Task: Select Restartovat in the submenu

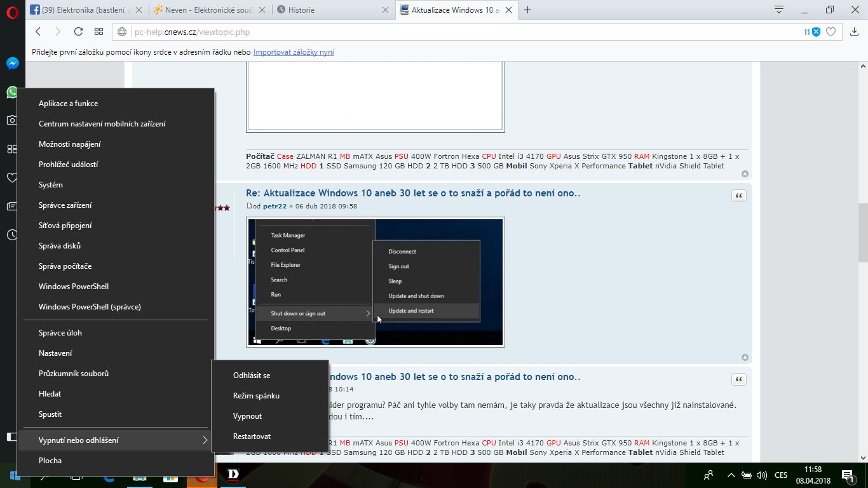Action: (270, 437)
